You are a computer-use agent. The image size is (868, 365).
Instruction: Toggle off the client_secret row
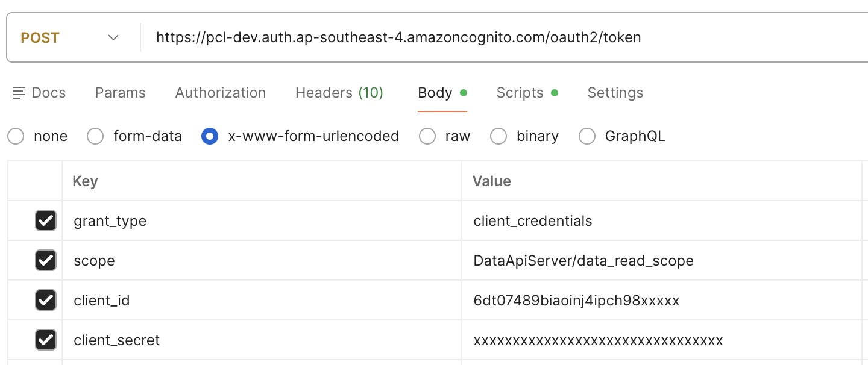(x=46, y=340)
